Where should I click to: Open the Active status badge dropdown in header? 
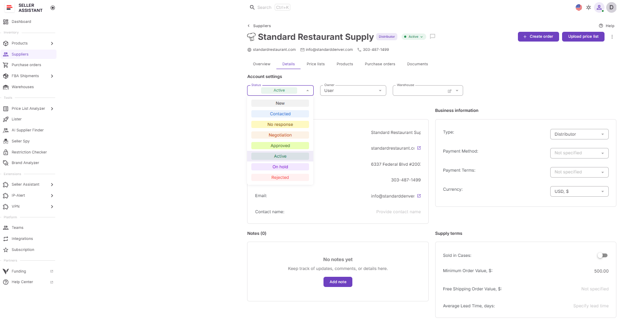pos(413,37)
